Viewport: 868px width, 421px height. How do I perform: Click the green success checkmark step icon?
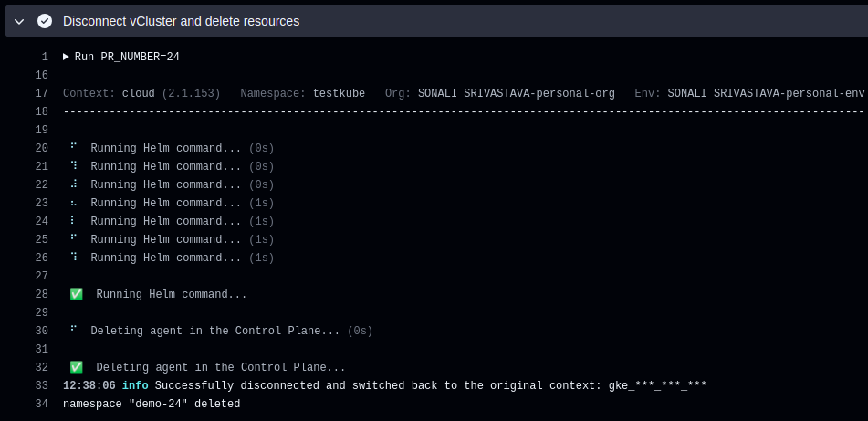[45, 21]
